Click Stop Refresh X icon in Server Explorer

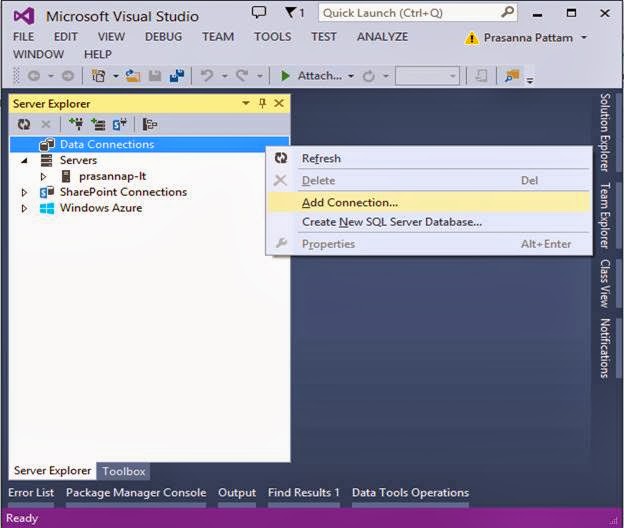pyautogui.click(x=46, y=125)
